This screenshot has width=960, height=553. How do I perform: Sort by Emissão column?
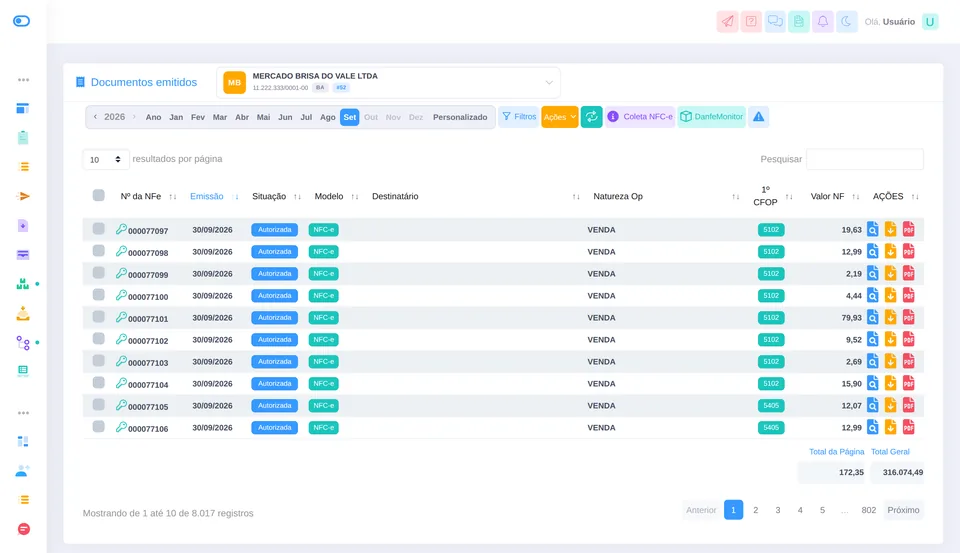tap(206, 196)
